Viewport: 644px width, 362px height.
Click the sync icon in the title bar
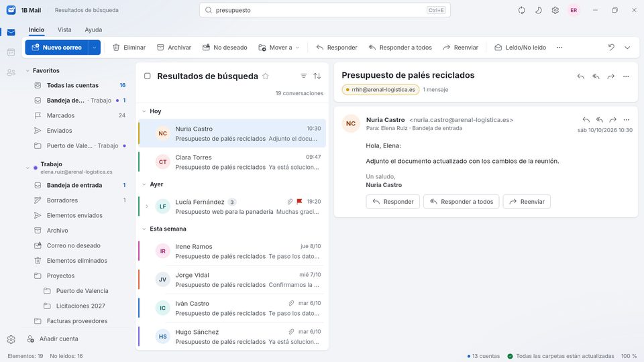coord(522,10)
